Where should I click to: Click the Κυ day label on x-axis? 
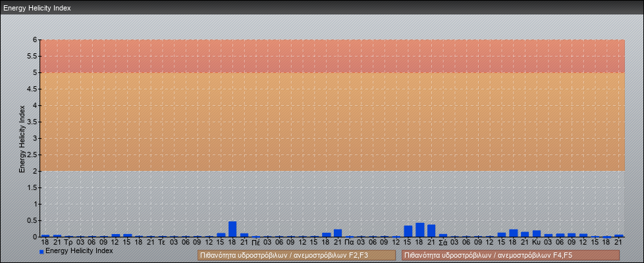(x=537, y=243)
